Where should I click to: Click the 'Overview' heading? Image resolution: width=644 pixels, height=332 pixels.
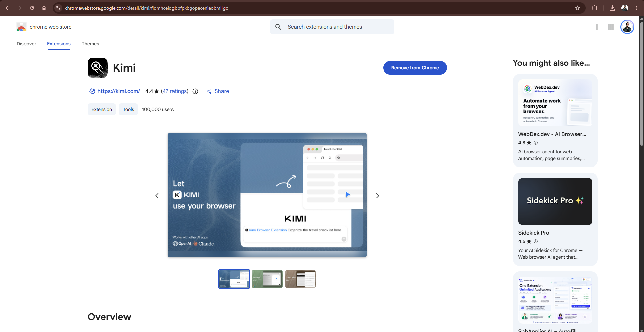pyautogui.click(x=109, y=317)
